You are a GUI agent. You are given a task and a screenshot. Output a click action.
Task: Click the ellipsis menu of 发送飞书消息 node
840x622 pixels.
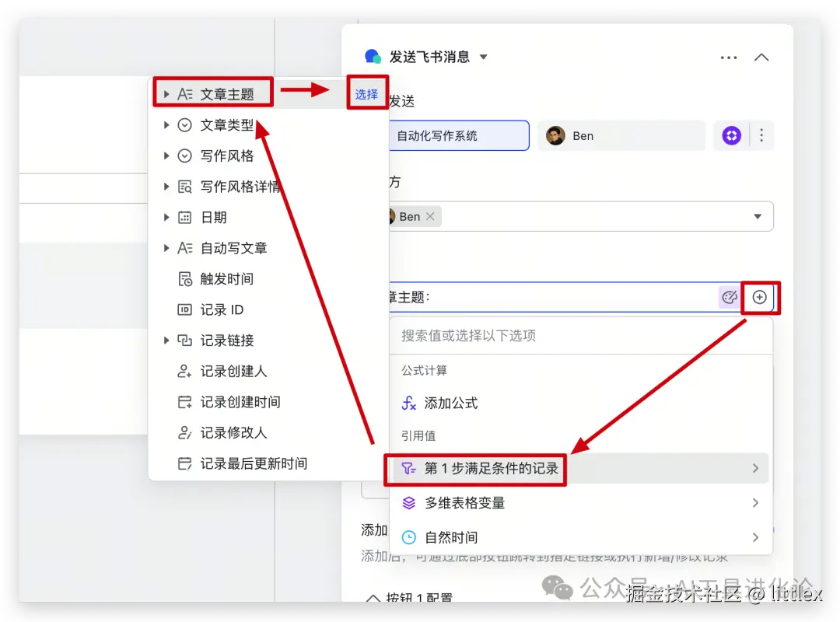pyautogui.click(x=728, y=57)
